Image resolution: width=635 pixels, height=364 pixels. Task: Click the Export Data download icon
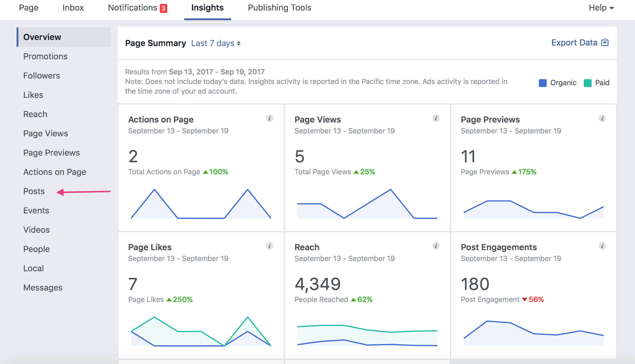click(605, 42)
